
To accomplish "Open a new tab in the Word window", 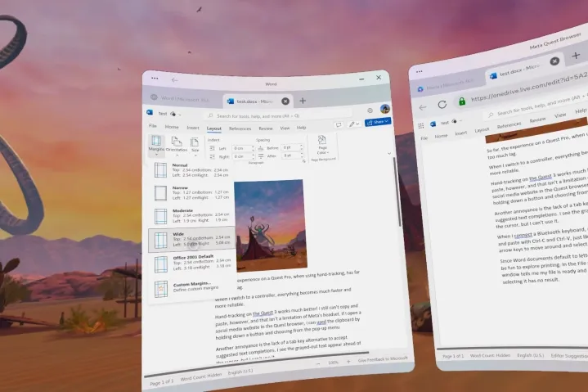I will point(303,101).
